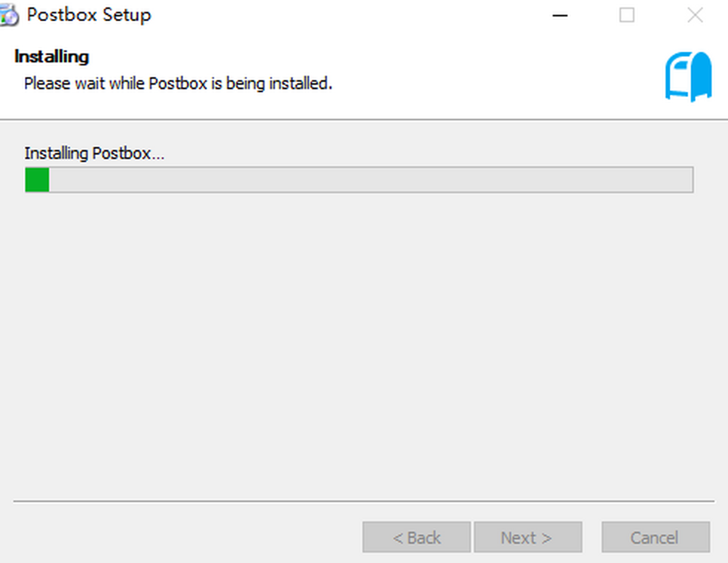728x563 pixels.
Task: Click the horizontal divider above the buttons
Action: point(364,502)
